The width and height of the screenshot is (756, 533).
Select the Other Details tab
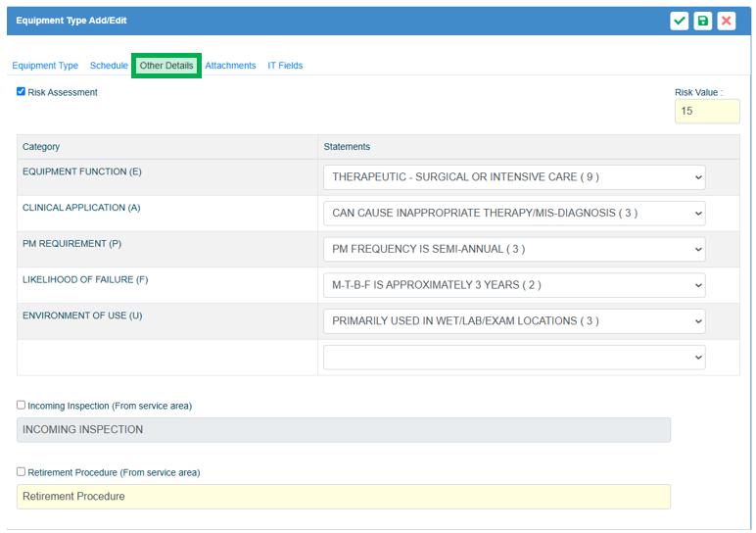pyautogui.click(x=166, y=66)
